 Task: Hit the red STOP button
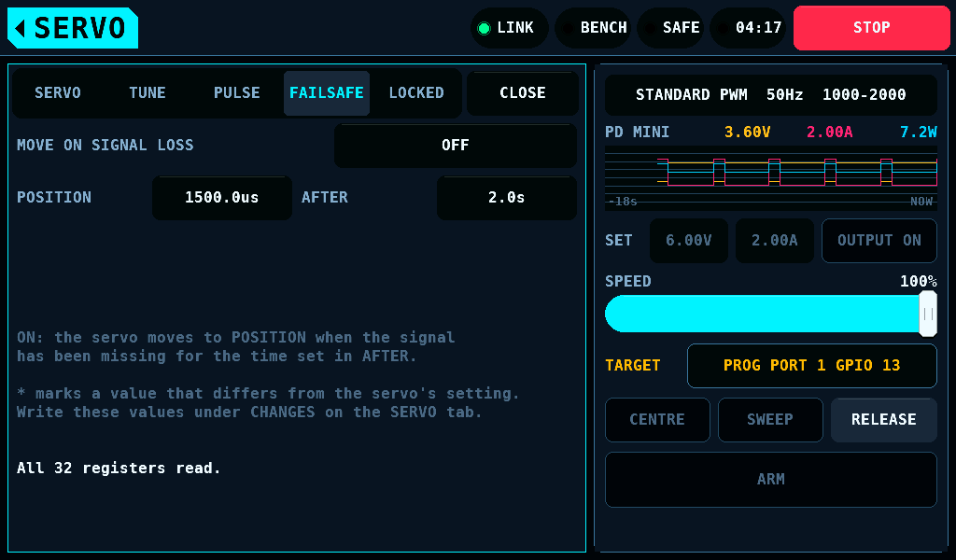(872, 28)
